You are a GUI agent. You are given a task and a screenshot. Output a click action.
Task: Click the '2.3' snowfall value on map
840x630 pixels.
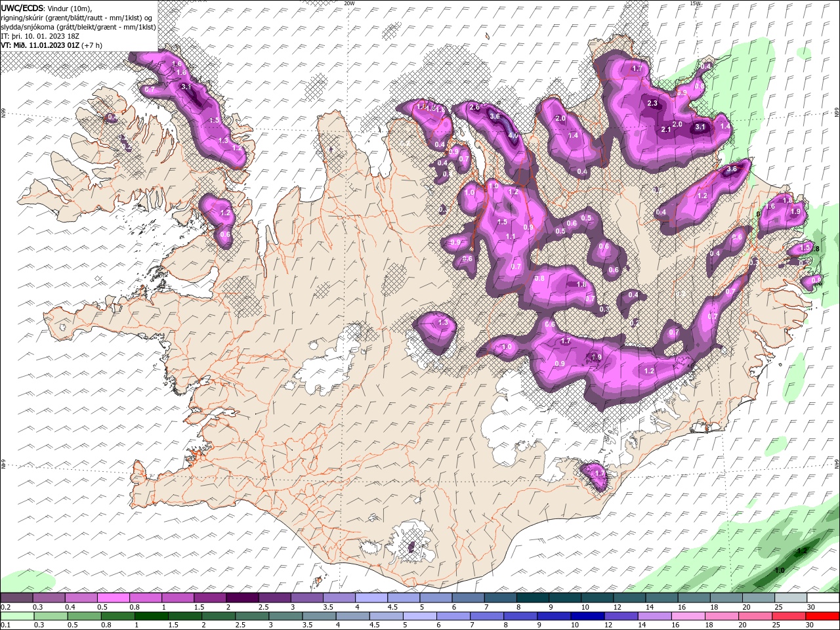(652, 104)
